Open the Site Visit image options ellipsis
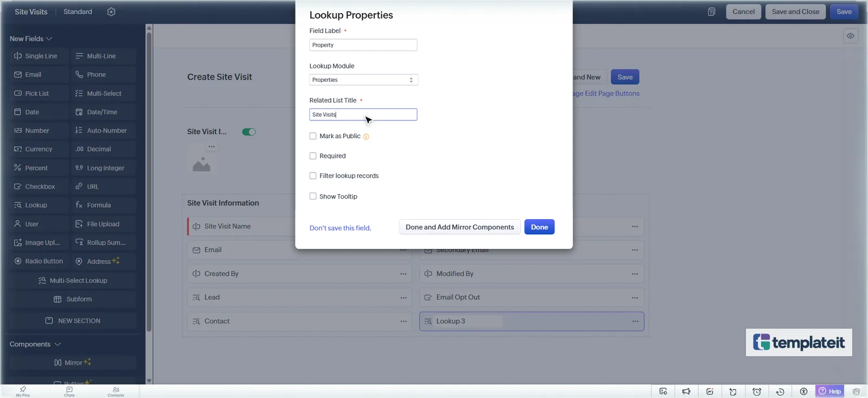 212,146
